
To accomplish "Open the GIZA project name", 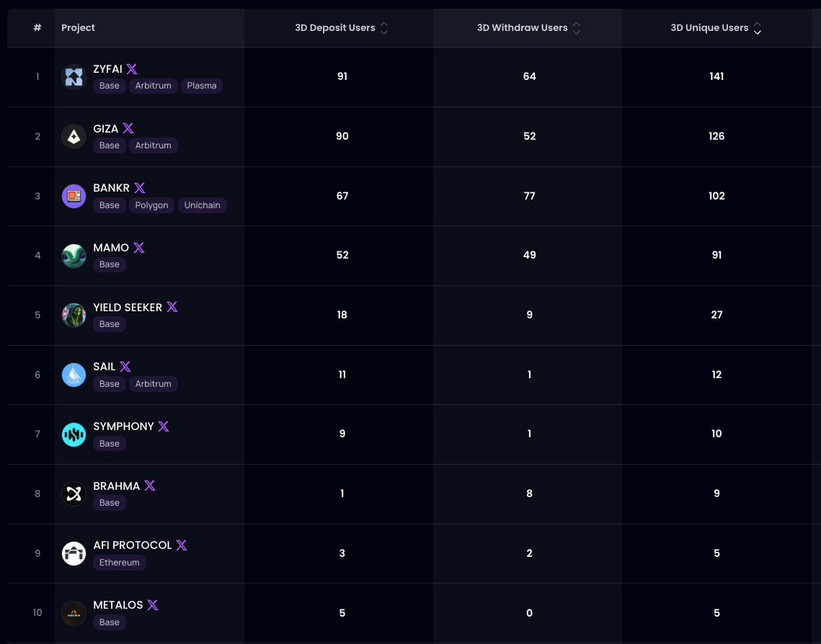I will 106,129.
